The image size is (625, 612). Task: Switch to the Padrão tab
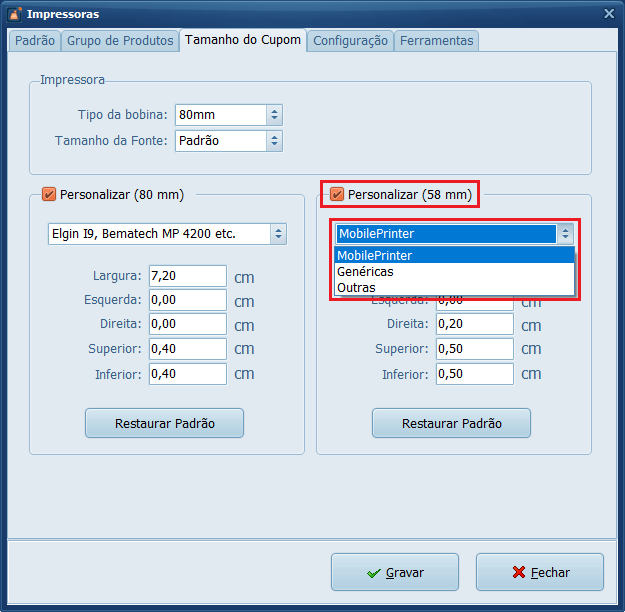(x=35, y=41)
